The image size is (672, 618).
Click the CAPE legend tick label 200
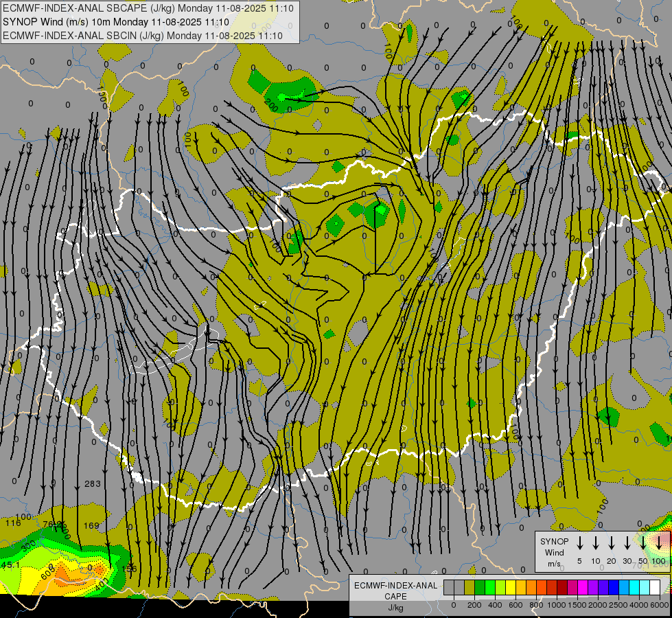tap(474, 605)
